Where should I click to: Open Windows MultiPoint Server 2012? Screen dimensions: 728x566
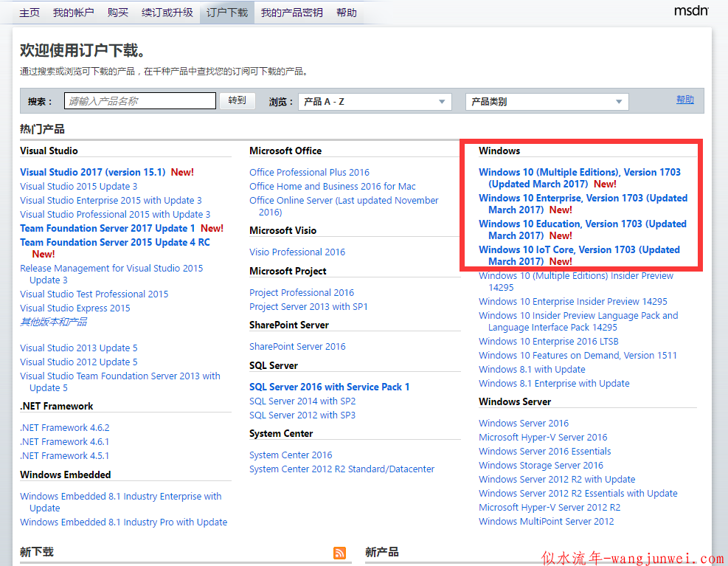pyautogui.click(x=547, y=522)
